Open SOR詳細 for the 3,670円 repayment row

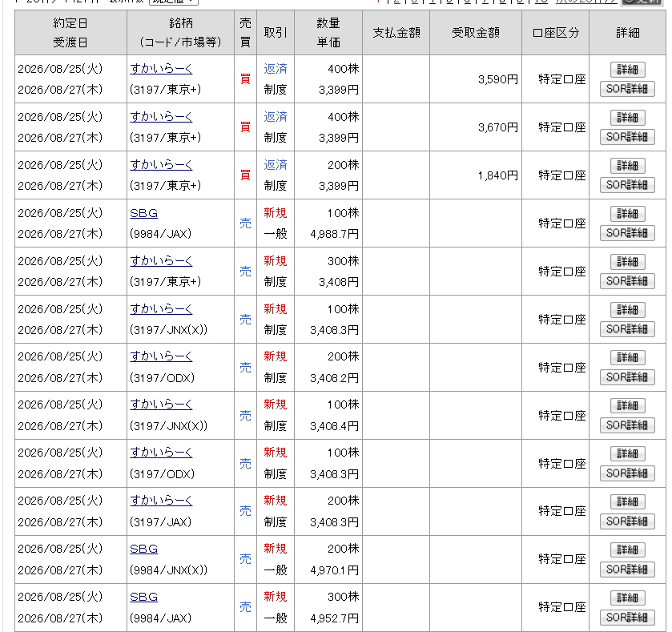point(627,137)
